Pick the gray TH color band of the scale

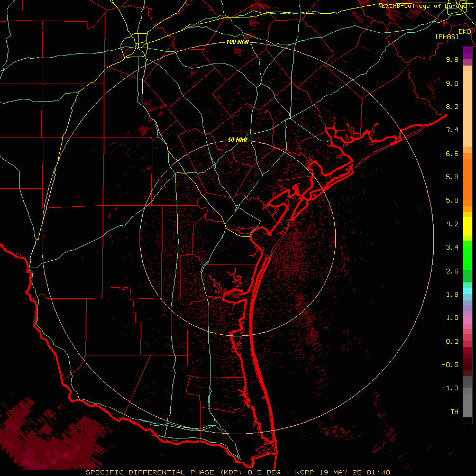(x=467, y=405)
